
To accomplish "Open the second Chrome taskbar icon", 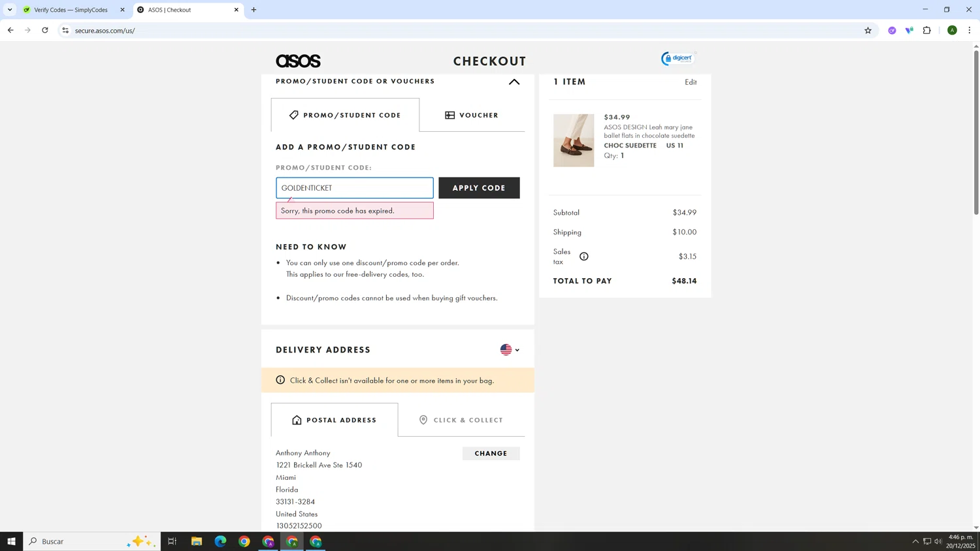I will tap(268, 541).
